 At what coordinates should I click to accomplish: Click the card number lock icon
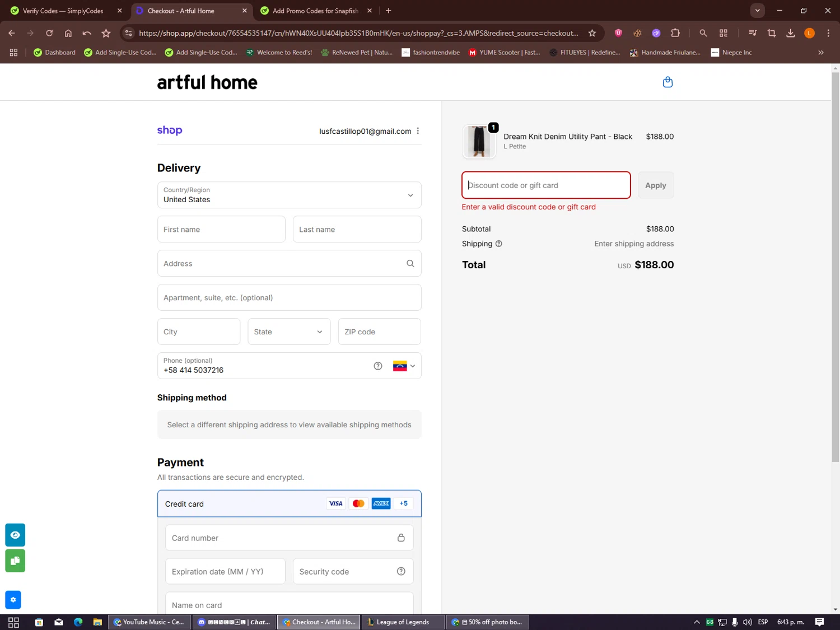pos(401,538)
